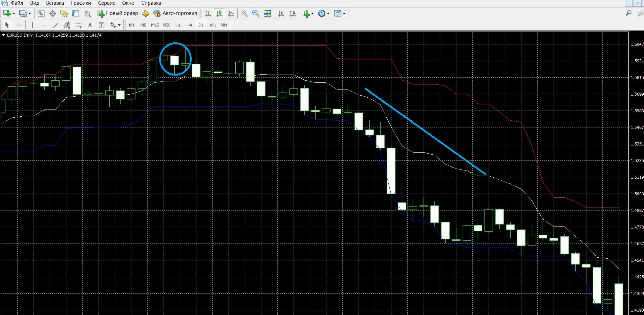This screenshot has width=644, height=315.
Task: Select the trendline tool
Action: click(x=56, y=25)
